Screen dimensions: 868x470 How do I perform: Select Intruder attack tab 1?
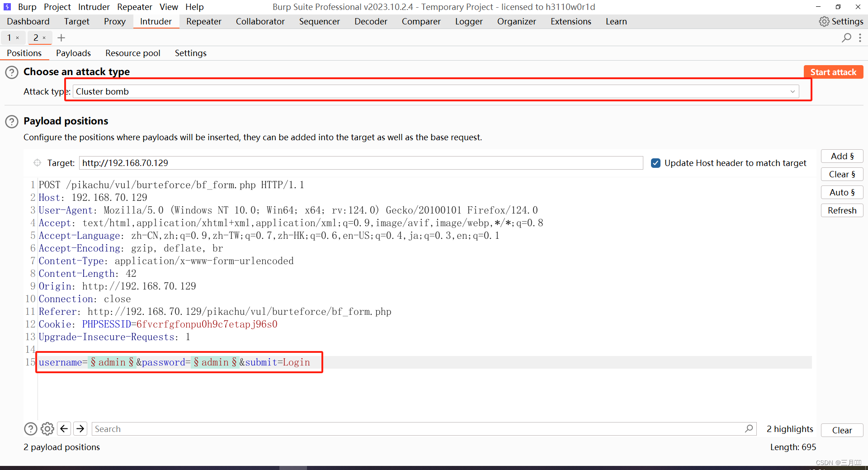(9, 38)
